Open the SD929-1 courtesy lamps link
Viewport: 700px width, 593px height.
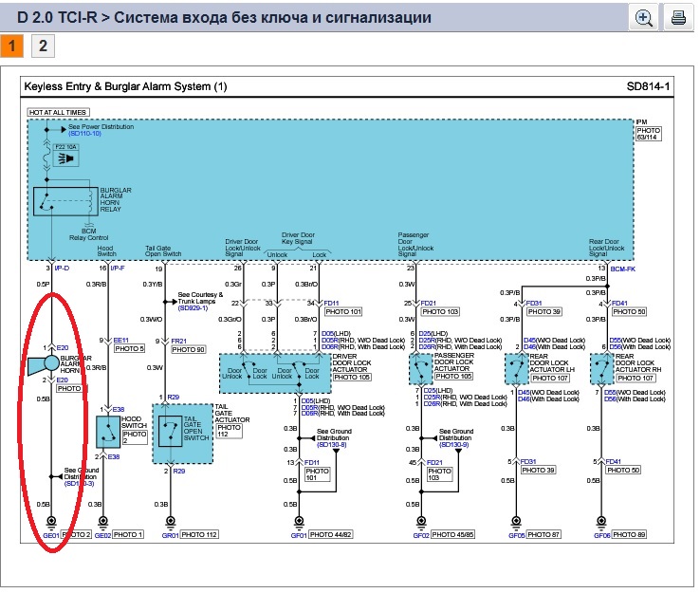coord(193,307)
